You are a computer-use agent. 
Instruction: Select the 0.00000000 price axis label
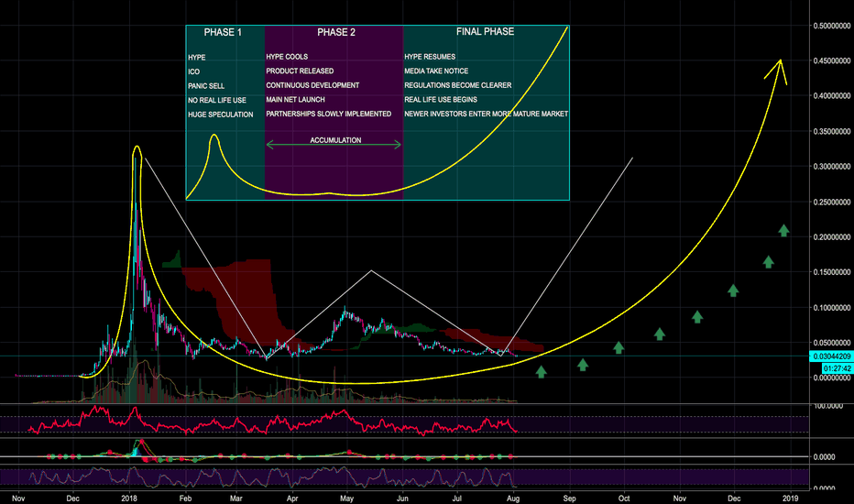pos(832,378)
